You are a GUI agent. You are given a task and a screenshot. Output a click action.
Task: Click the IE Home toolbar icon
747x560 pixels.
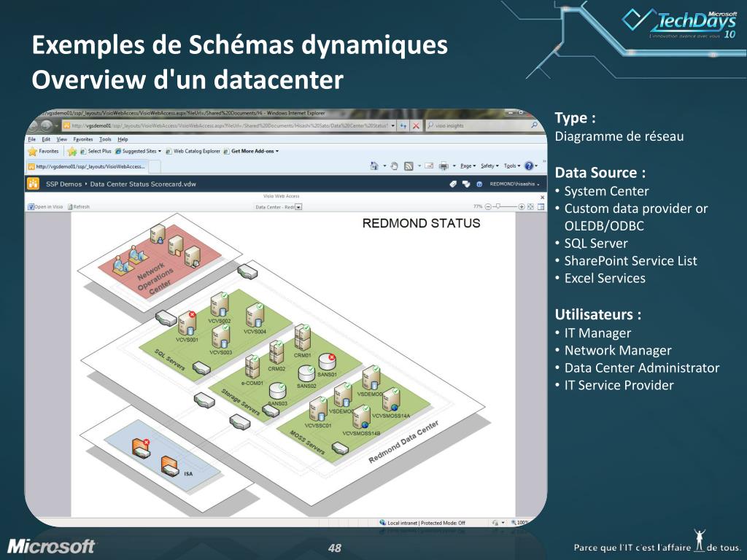tap(374, 166)
